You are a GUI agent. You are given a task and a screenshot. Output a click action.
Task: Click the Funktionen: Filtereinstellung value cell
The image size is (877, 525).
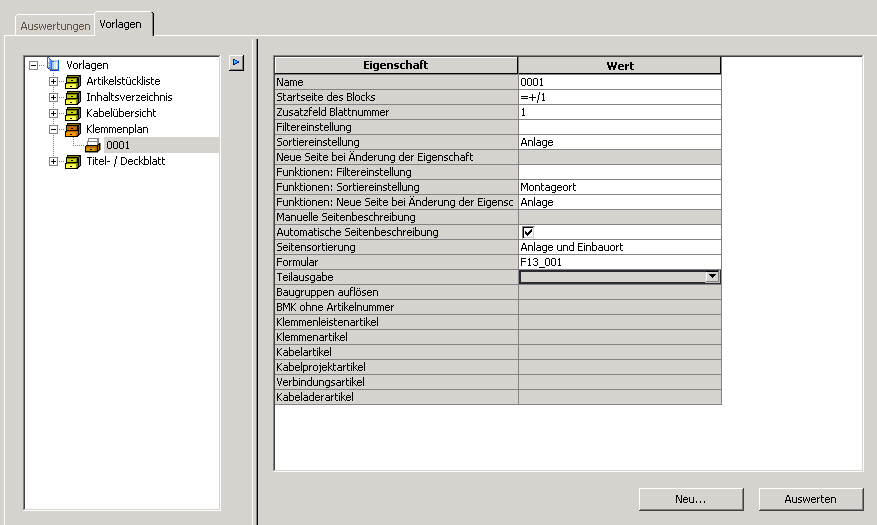(619, 172)
